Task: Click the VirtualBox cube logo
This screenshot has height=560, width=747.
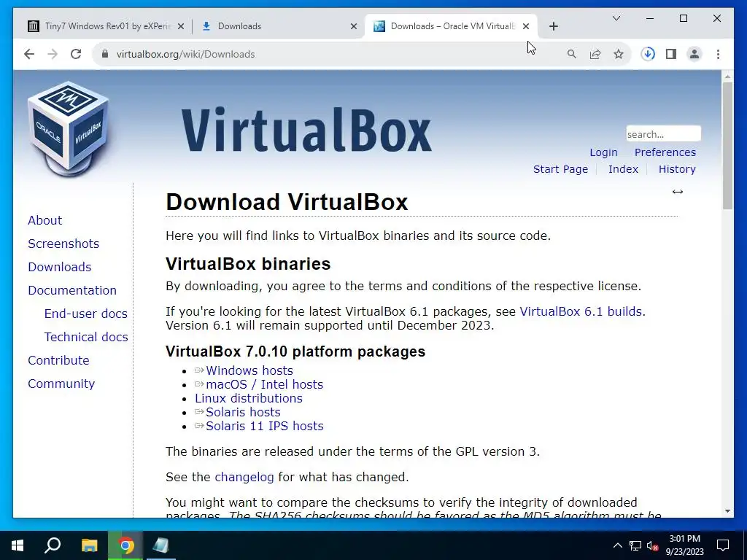Action: [68, 128]
